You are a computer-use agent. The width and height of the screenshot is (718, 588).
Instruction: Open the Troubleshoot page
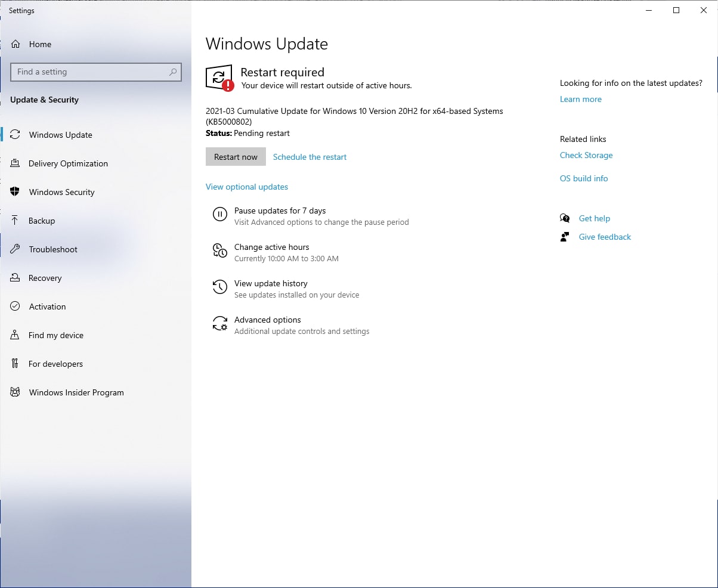pyautogui.click(x=53, y=249)
